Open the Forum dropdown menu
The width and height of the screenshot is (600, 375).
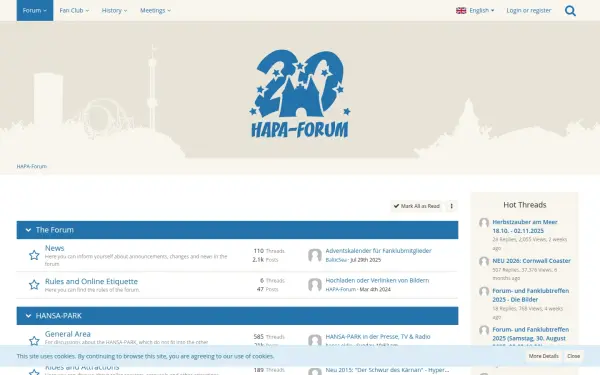[35, 10]
